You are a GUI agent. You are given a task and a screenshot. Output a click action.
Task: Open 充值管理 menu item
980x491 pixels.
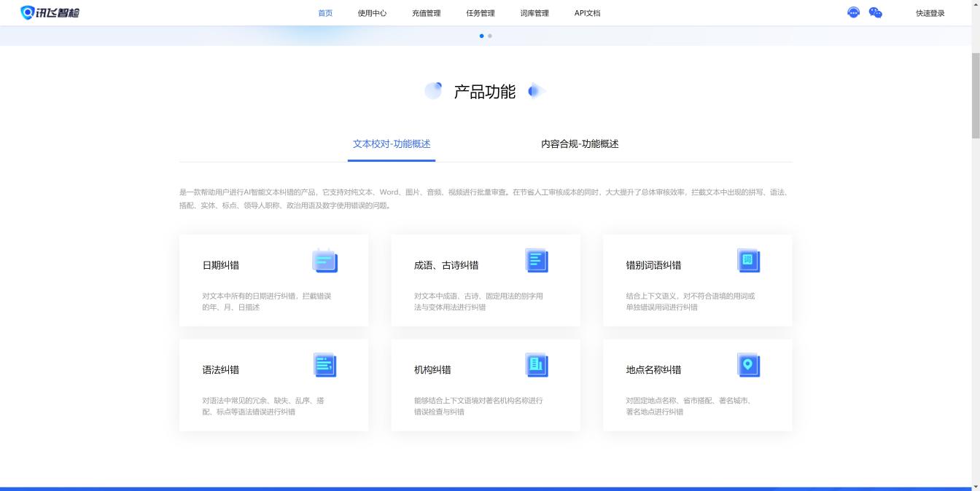[426, 13]
